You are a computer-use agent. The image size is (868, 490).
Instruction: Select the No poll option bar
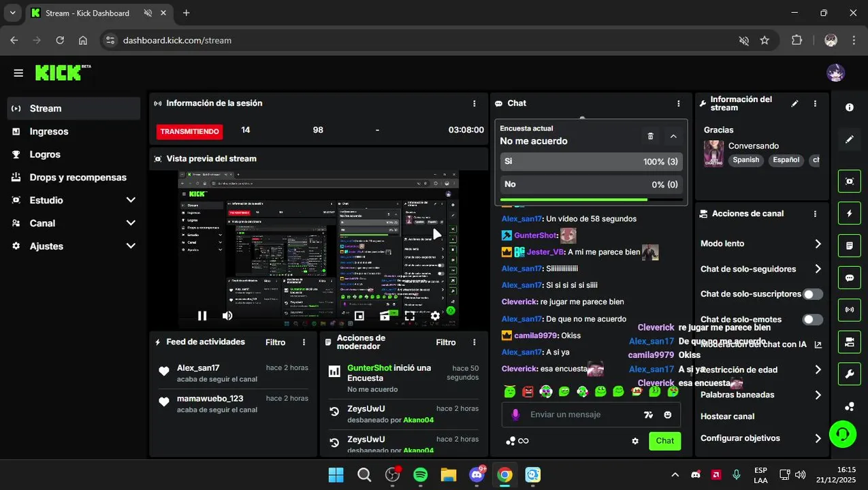tap(591, 184)
